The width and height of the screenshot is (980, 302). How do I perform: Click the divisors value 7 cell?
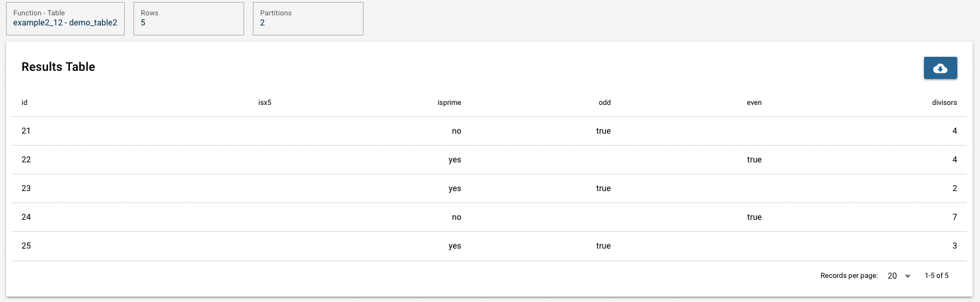point(955,217)
